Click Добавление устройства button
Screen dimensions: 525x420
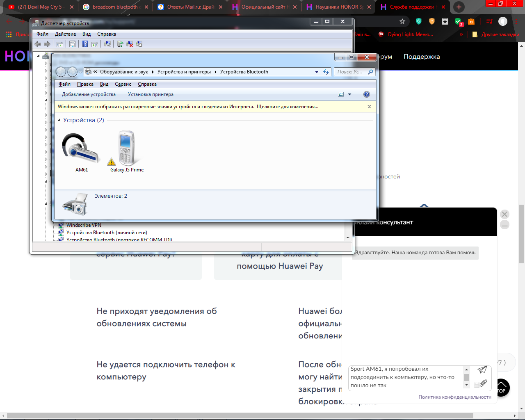(x=89, y=94)
